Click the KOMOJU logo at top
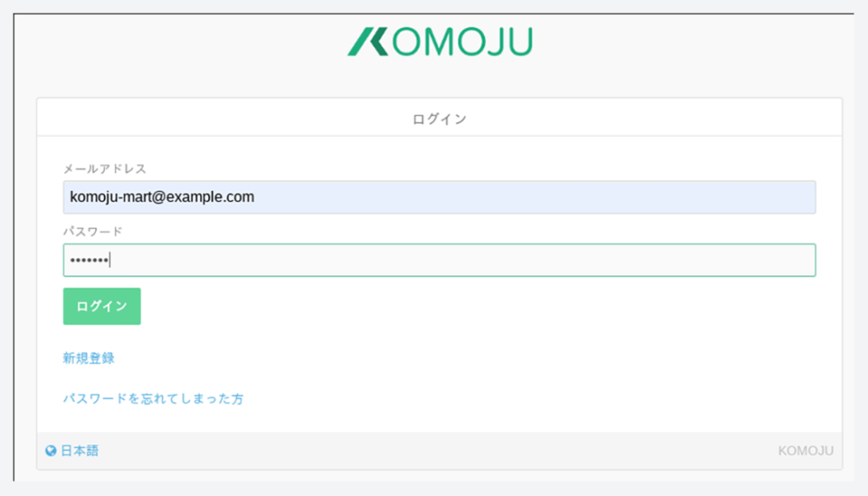This screenshot has width=868, height=496. point(440,42)
